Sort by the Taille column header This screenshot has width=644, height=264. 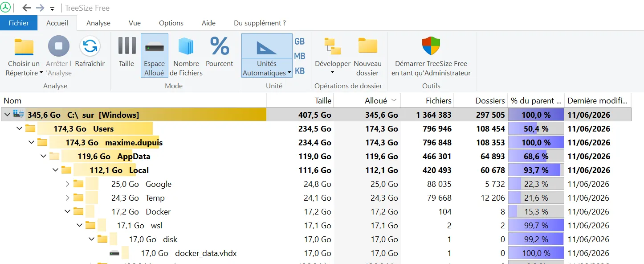coord(300,101)
